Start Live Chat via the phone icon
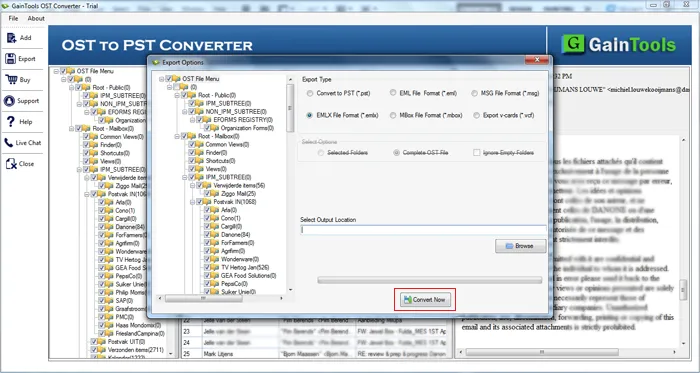 [9, 143]
